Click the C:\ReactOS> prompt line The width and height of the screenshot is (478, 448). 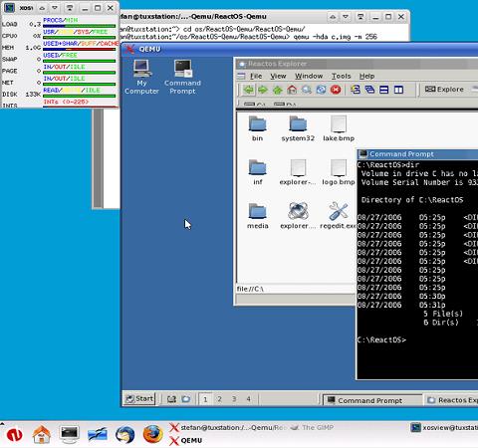pos(381,339)
